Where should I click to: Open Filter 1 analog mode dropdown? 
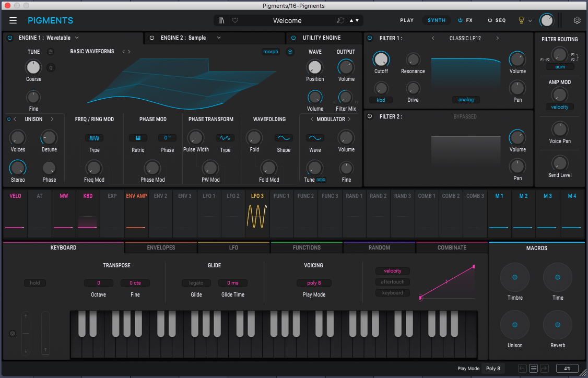(466, 100)
